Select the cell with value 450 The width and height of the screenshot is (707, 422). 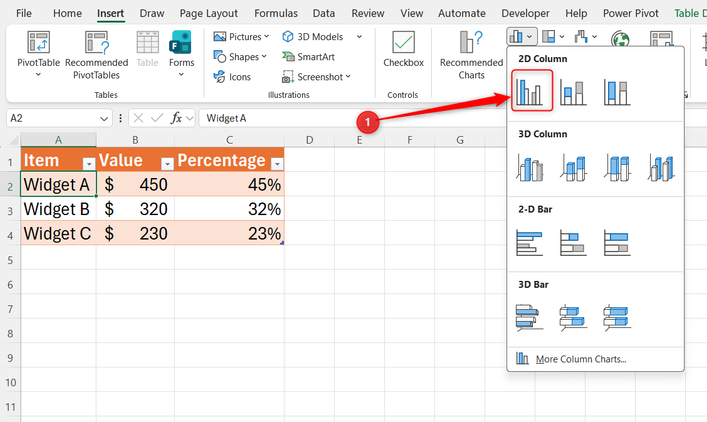[135, 184]
